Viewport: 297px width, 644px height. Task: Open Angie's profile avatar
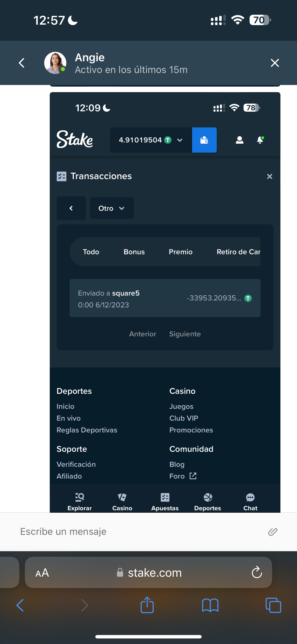point(55,63)
